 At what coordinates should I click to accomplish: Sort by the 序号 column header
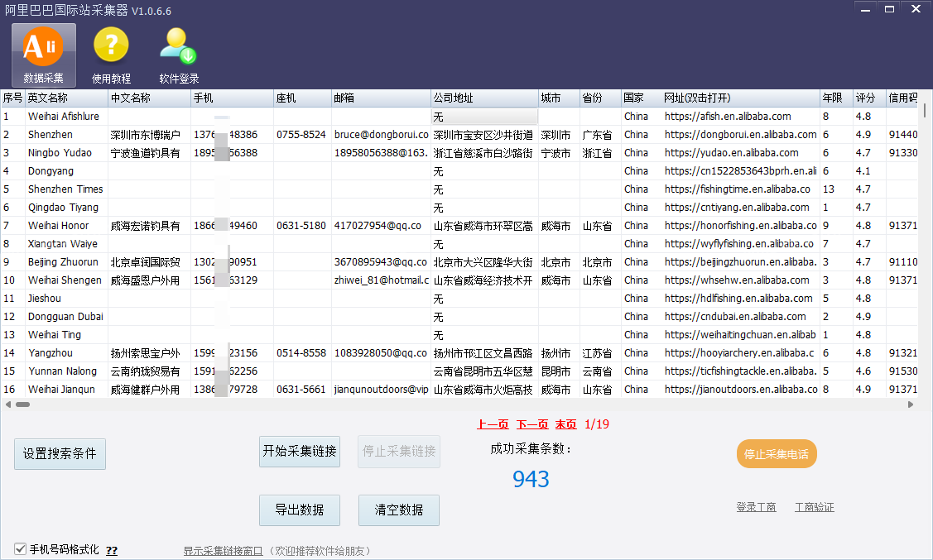coord(12,98)
